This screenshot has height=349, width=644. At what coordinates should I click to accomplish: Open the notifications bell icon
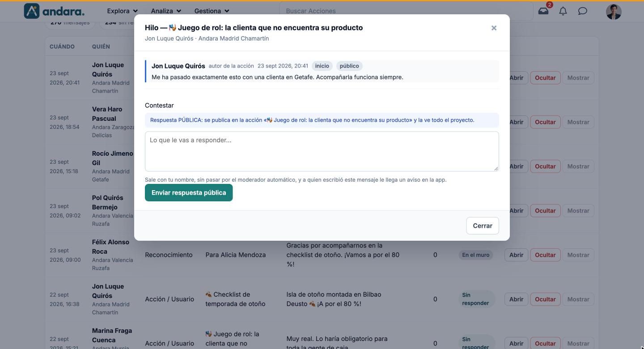[563, 11]
